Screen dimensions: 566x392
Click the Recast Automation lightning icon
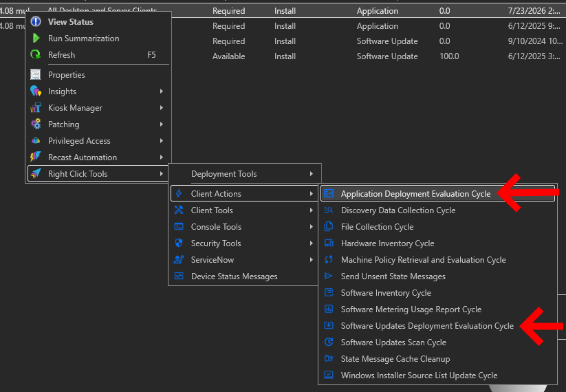point(36,157)
